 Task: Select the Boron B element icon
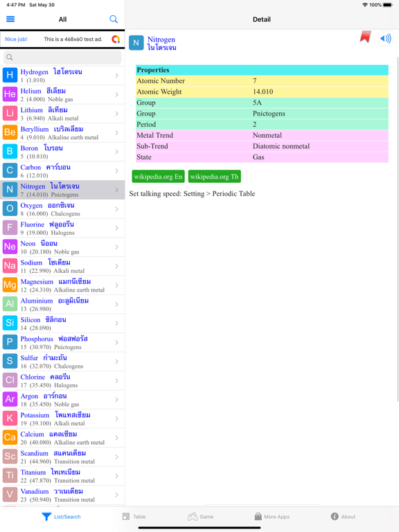(10, 151)
